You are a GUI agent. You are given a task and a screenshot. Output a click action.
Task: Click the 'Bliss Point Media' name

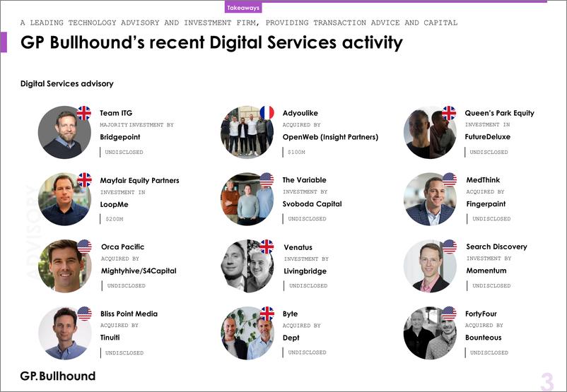pos(129,314)
